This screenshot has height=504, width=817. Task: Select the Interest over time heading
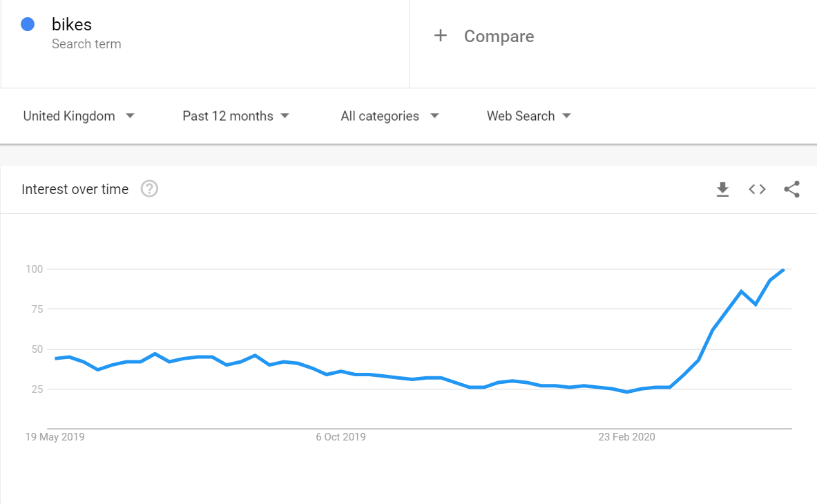coord(75,189)
